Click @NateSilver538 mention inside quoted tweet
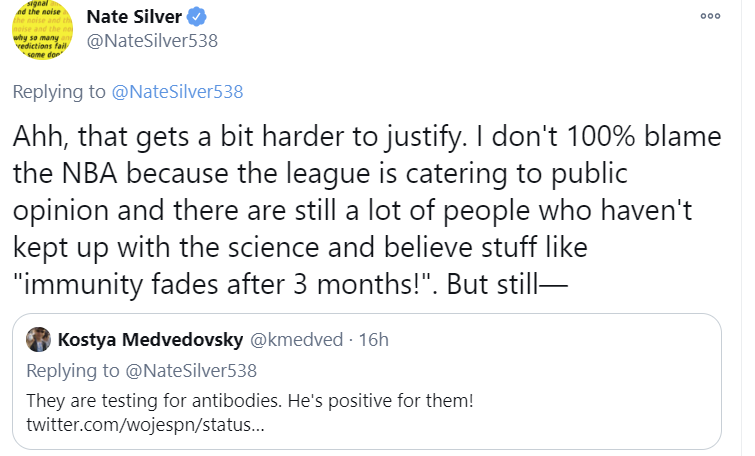Image resolution: width=755 pixels, height=456 pixels. (x=190, y=370)
